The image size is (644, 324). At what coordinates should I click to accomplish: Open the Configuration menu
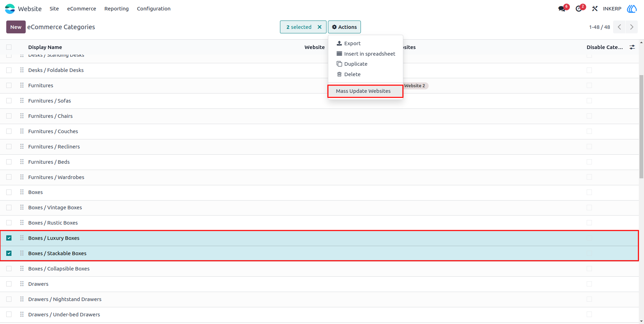(x=154, y=9)
